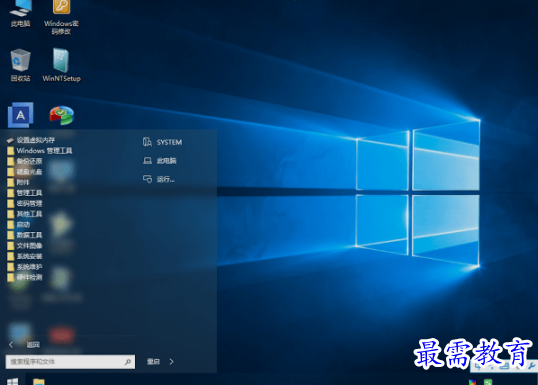Launch the Windows密码修改 desktop shortcut
The height and width of the screenshot is (385, 538).
pyautogui.click(x=61, y=17)
